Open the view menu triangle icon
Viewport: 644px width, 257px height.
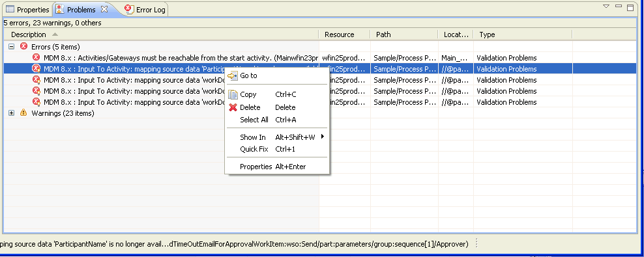point(606,7)
